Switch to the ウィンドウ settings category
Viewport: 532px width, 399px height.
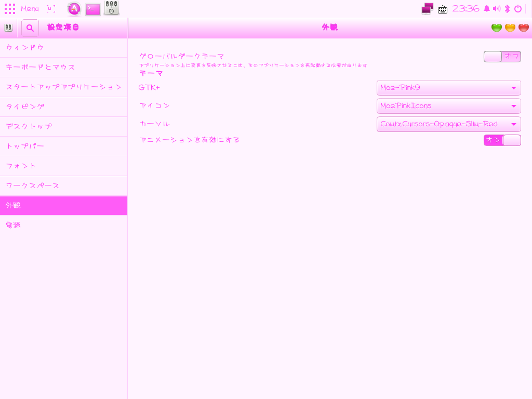tap(63, 47)
